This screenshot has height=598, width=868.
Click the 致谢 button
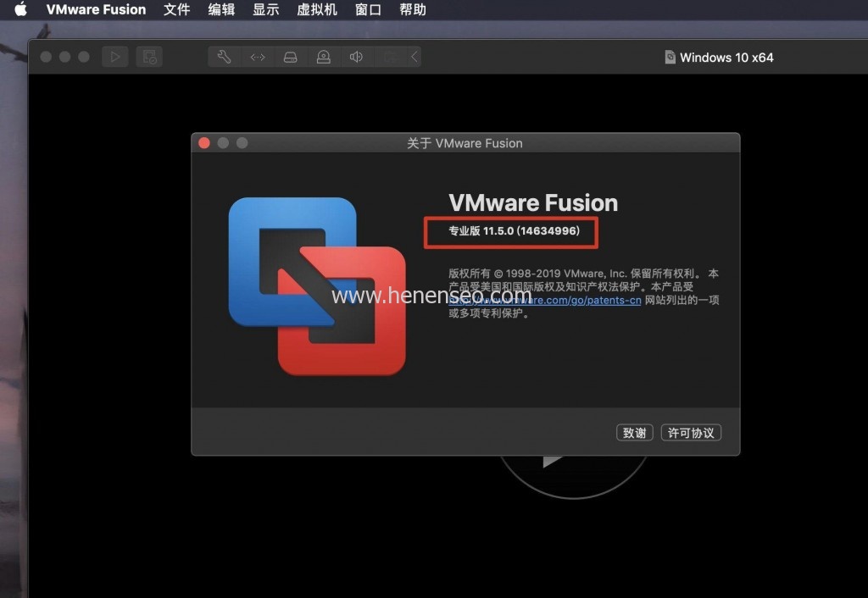634,433
